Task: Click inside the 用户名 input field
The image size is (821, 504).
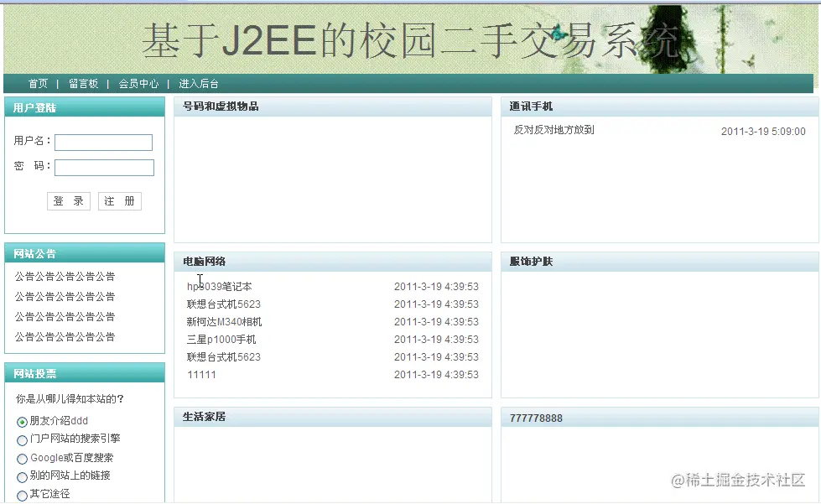Action: (x=103, y=142)
